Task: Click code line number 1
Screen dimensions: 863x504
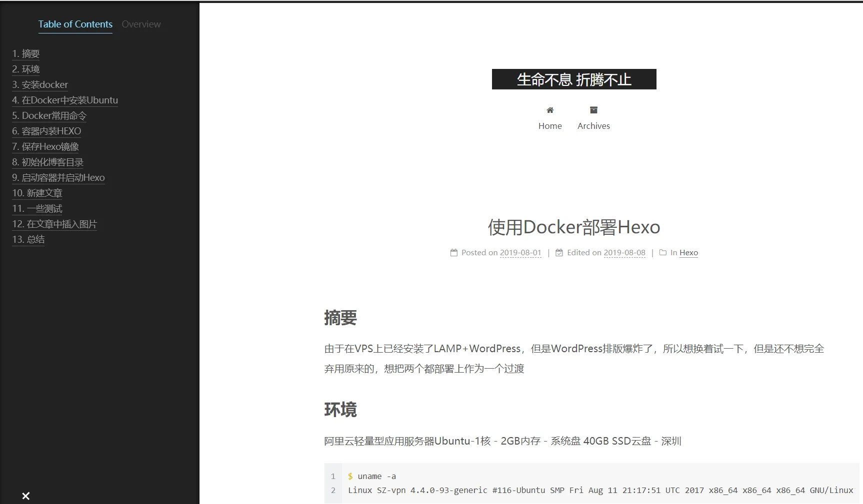Action: point(333,477)
